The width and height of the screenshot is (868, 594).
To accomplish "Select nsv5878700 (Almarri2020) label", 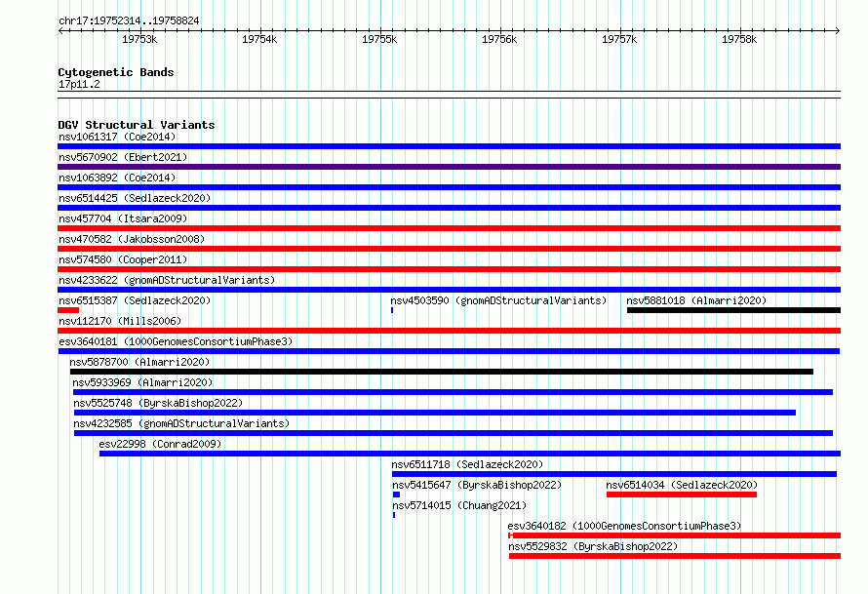I will (139, 362).
